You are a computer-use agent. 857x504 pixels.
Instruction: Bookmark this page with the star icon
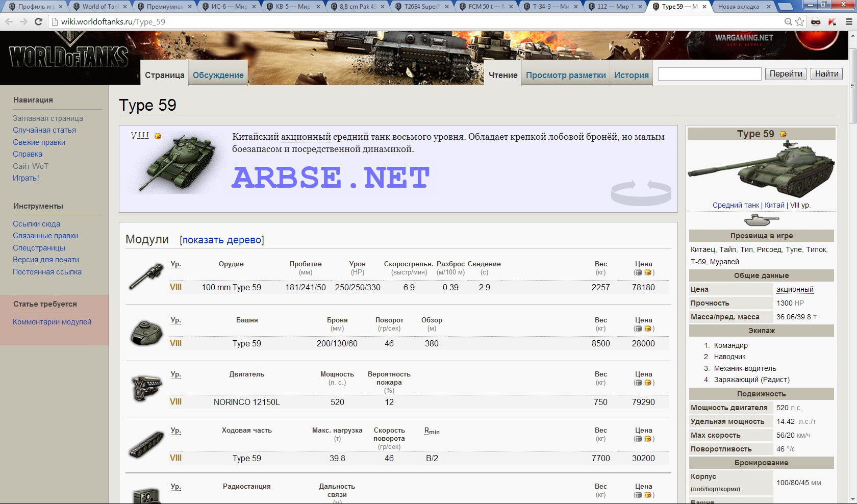click(800, 21)
